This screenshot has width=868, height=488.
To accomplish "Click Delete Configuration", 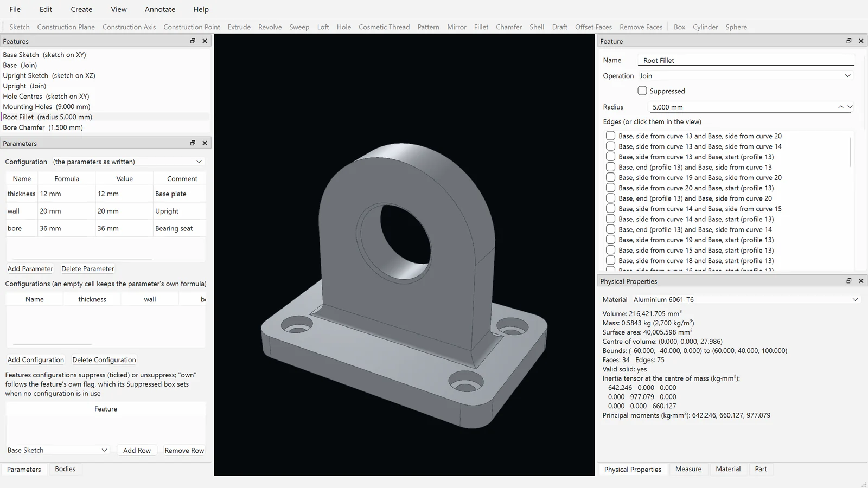I will coord(104,359).
